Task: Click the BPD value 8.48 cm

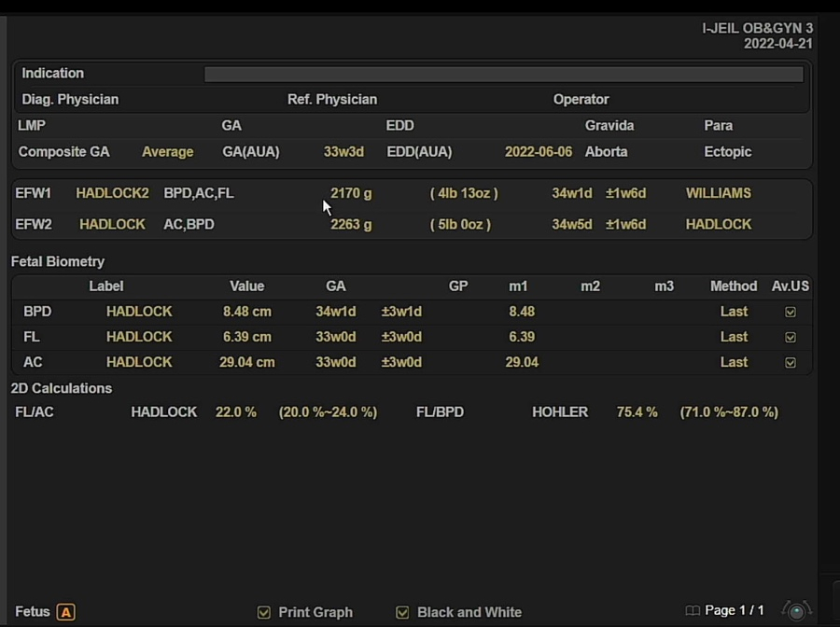Action: coord(247,312)
